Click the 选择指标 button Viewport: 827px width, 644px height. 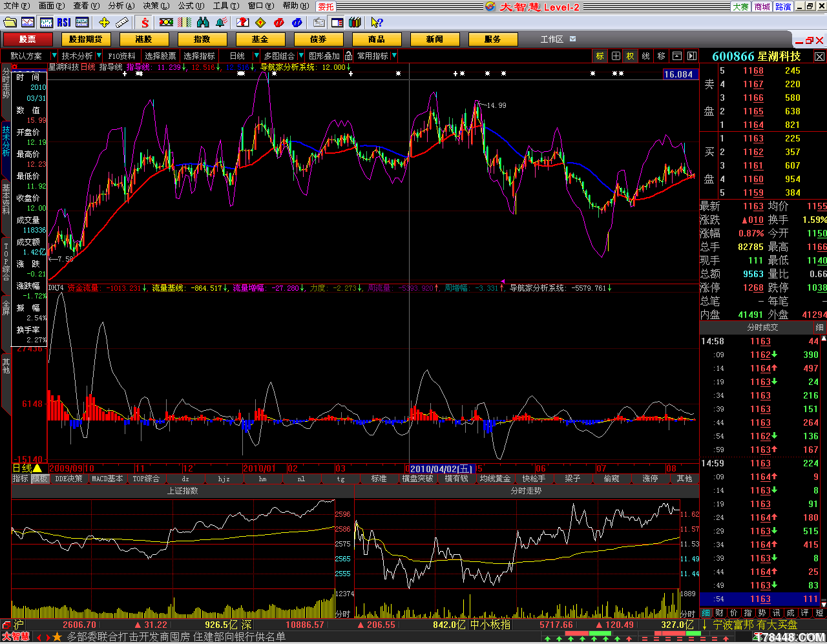click(199, 56)
